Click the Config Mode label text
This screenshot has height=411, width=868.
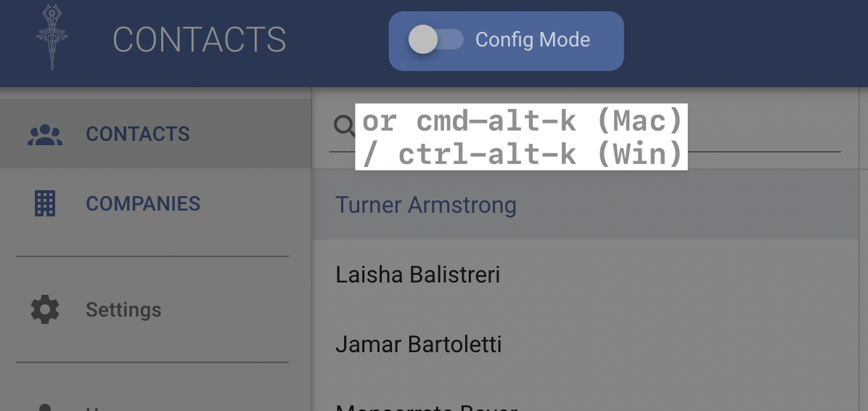point(532,40)
